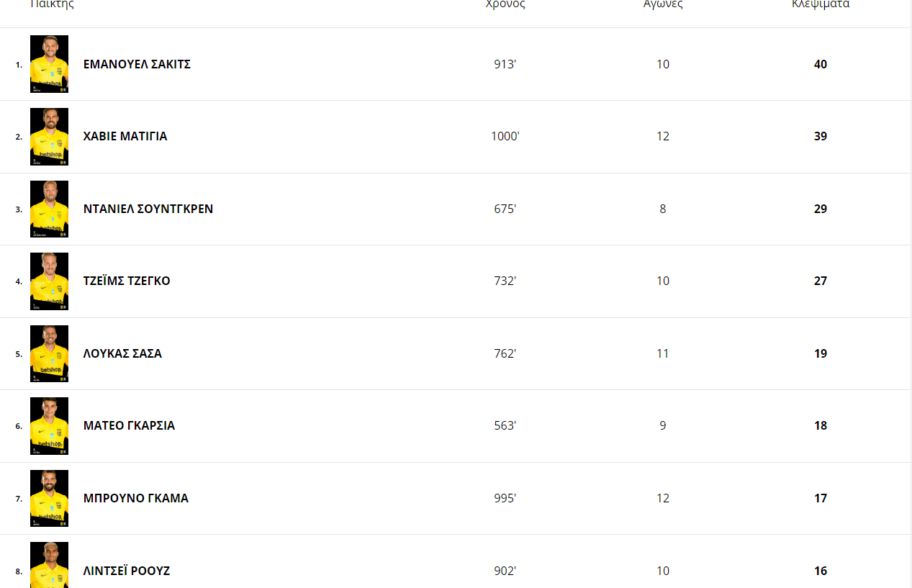Screen dimensions: 912x588
Task: Sort by the Κλεψίματα column header
Action: pyautogui.click(x=821, y=4)
